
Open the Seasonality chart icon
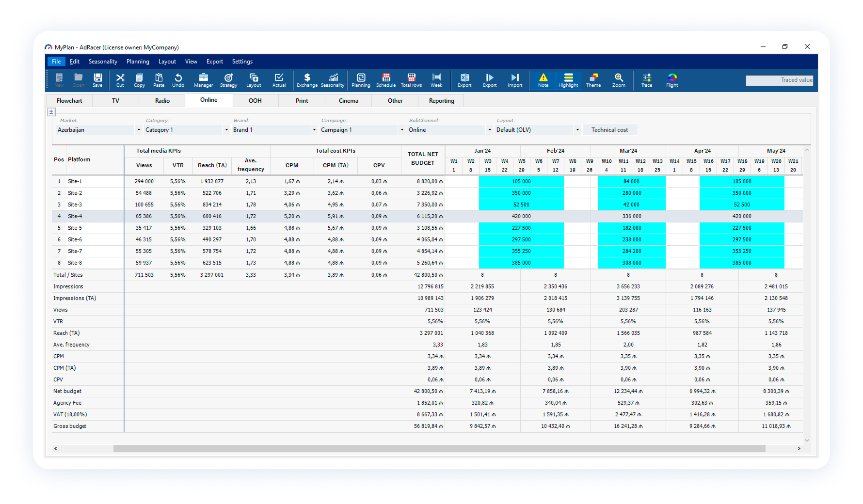tap(333, 80)
